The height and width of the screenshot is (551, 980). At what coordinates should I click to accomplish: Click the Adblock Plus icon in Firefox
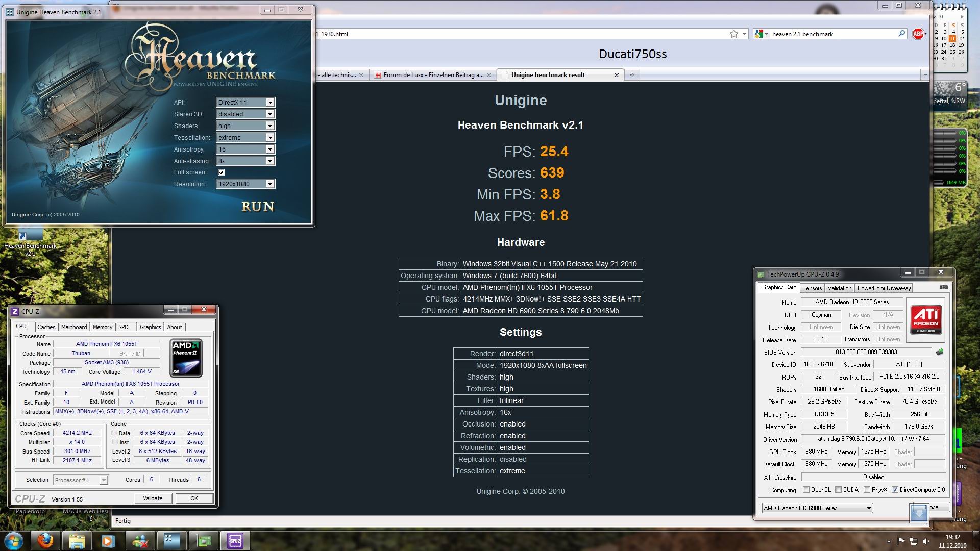(x=918, y=34)
